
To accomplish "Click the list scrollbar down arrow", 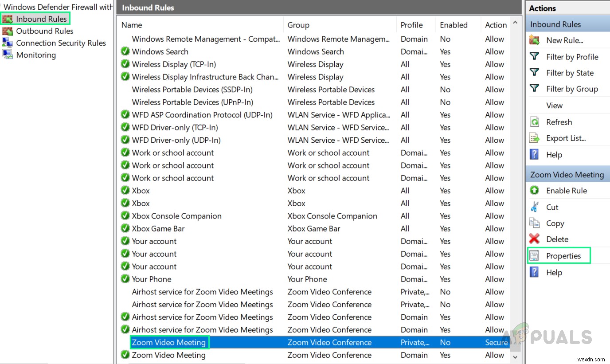I will pyautogui.click(x=515, y=357).
